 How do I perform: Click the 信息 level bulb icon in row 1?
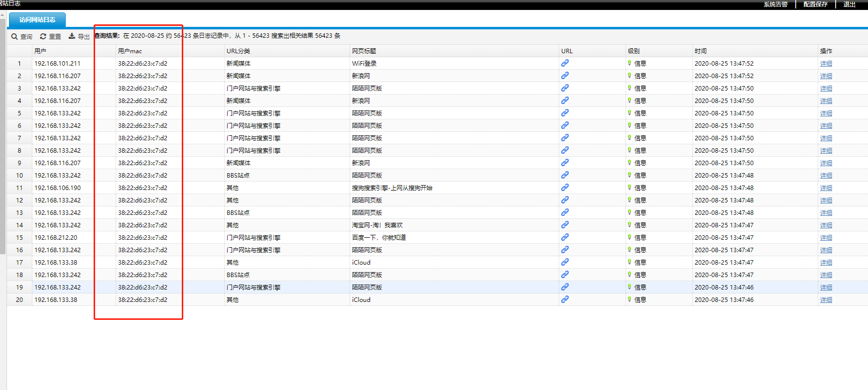click(629, 63)
